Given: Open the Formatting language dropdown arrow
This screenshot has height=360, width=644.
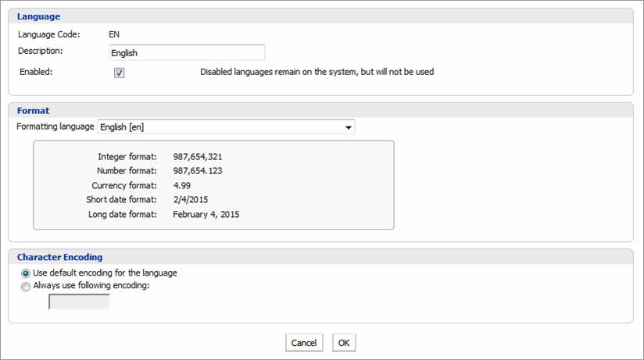Looking at the screenshot, I should tap(349, 127).
